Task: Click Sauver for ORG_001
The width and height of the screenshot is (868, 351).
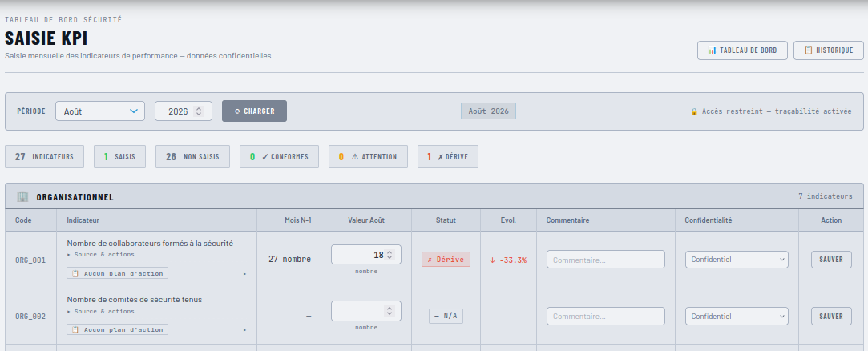Action: (831, 260)
